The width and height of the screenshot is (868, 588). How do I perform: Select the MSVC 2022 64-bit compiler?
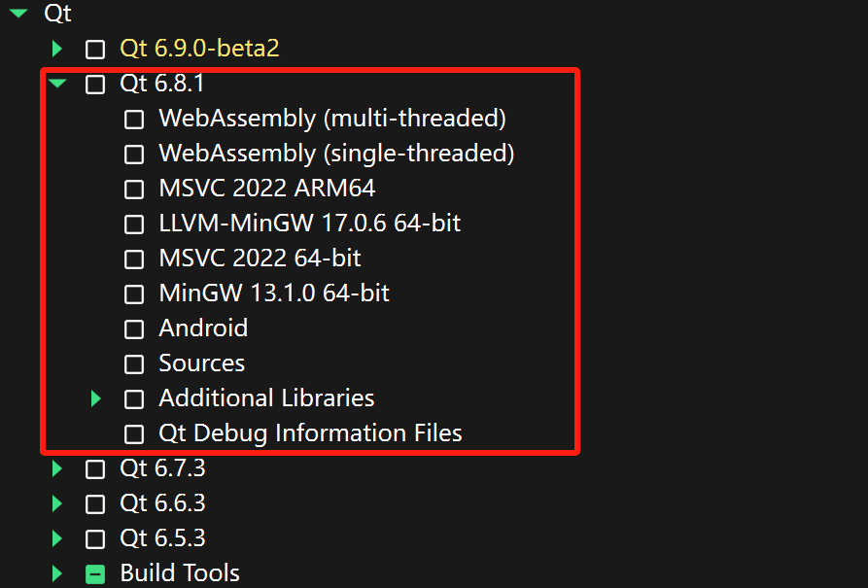click(133, 259)
